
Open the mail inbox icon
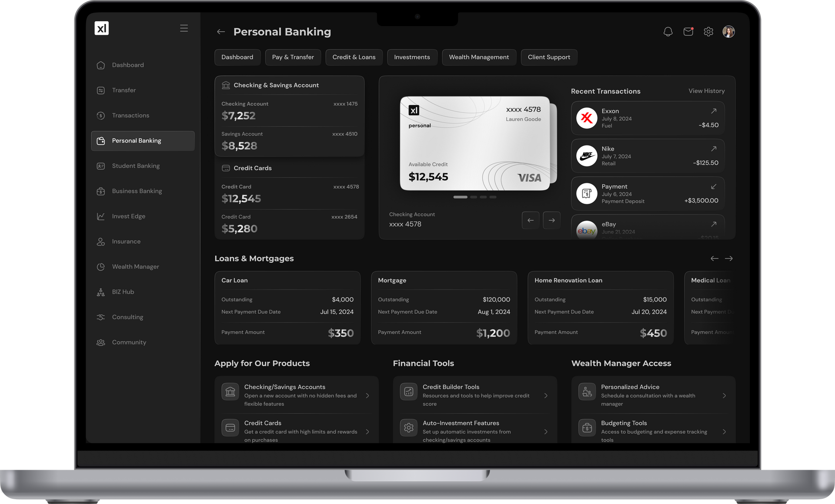pyautogui.click(x=688, y=32)
